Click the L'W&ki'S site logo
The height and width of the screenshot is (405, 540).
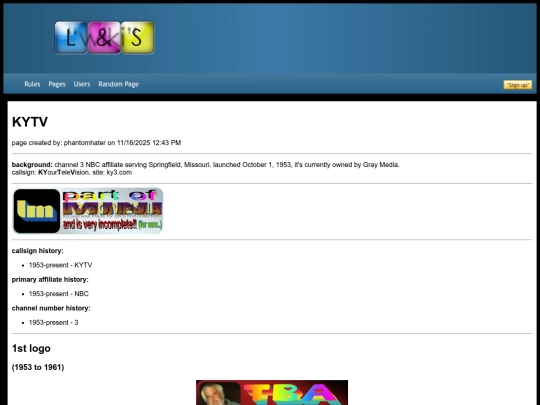coord(104,38)
